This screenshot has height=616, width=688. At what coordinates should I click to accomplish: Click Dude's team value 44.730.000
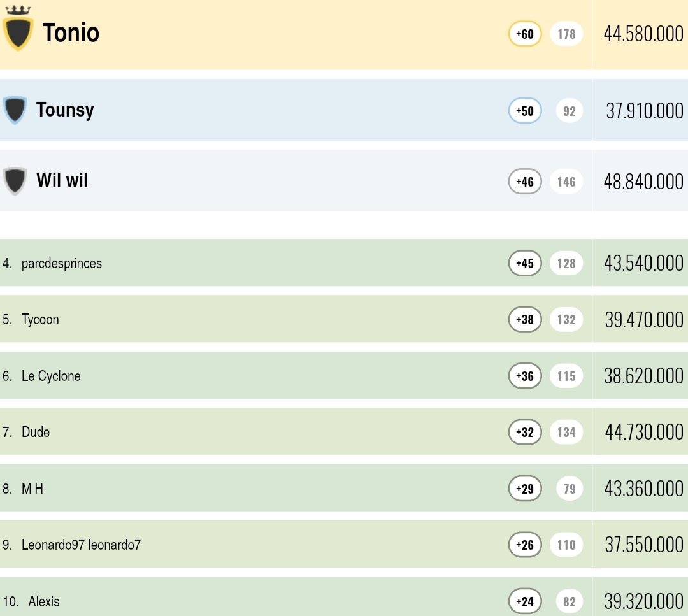pos(643,432)
